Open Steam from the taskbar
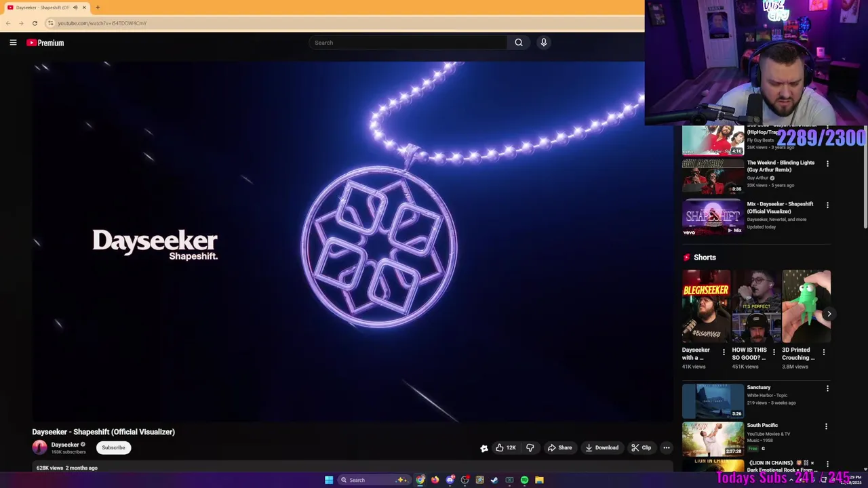This screenshot has height=488, width=868. click(x=494, y=480)
